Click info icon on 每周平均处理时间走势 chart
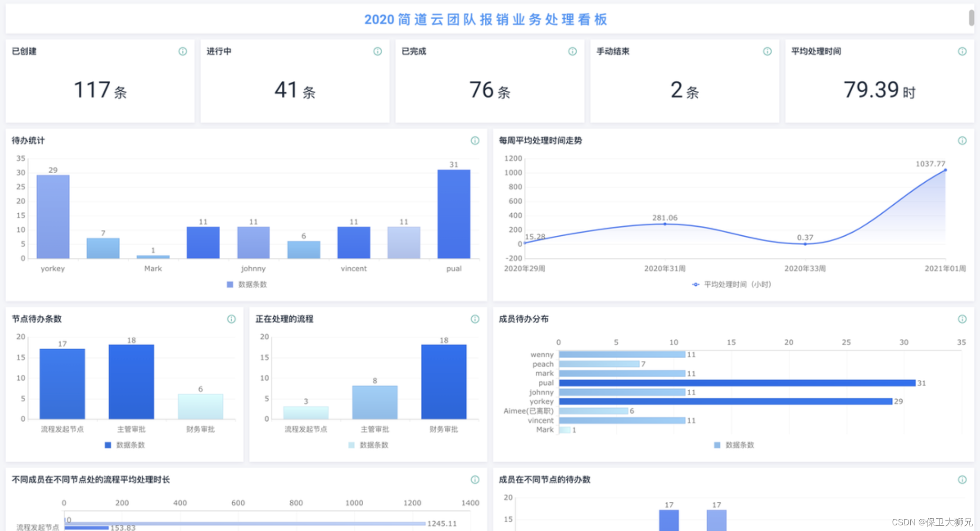The height and width of the screenshot is (531, 980). 962,141
